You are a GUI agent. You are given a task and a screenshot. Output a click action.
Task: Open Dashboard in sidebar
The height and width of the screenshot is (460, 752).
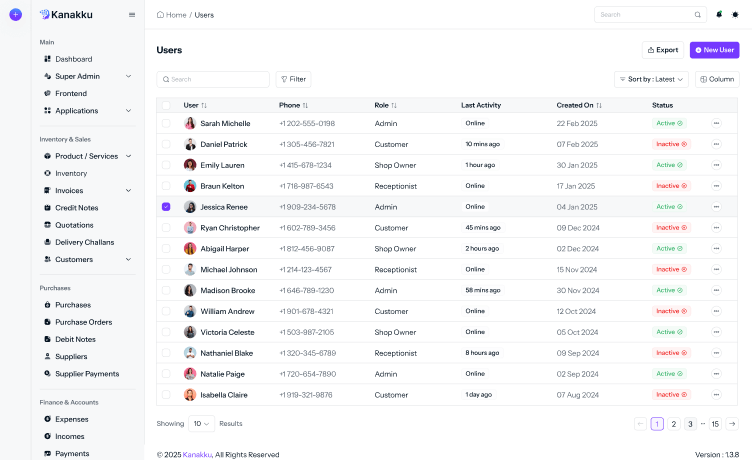pyautogui.click(x=73, y=59)
